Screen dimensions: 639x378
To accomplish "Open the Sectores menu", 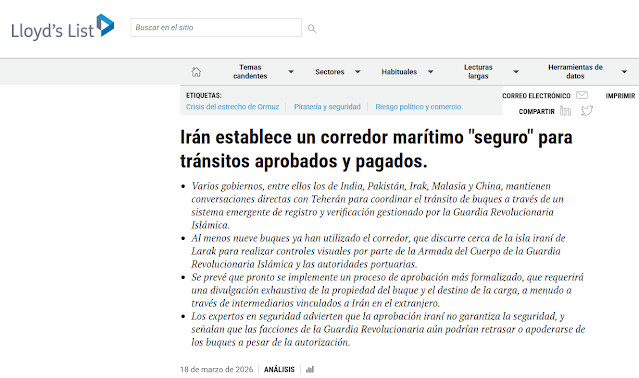I will pyautogui.click(x=330, y=72).
